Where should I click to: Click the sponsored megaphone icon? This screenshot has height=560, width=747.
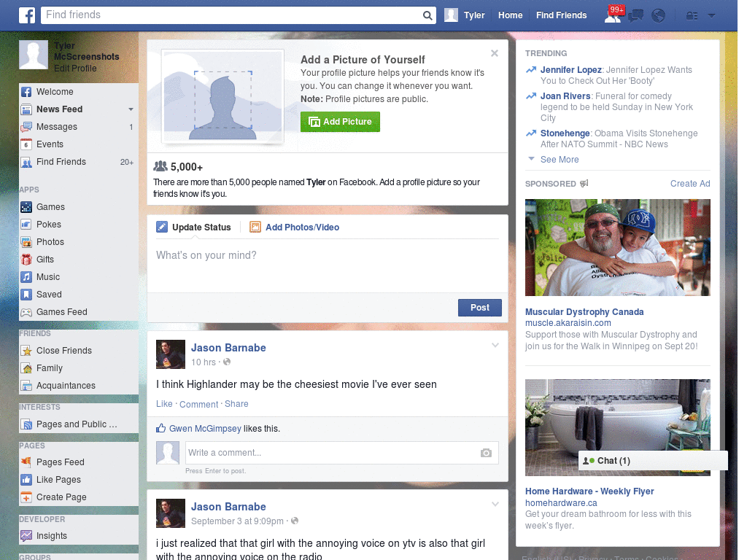click(584, 184)
